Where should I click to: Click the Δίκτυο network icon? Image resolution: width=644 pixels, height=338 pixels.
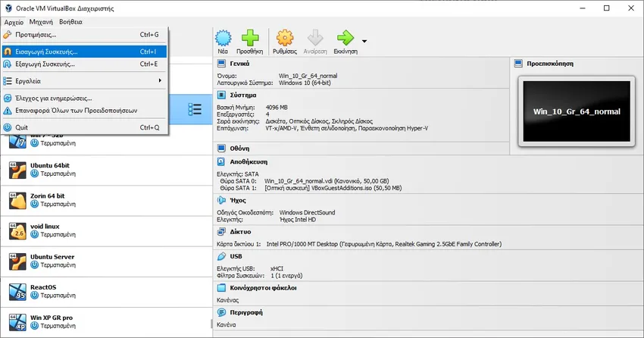point(221,232)
